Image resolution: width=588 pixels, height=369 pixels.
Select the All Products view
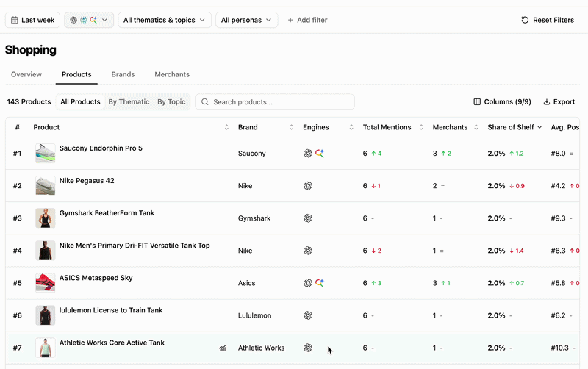click(x=80, y=101)
